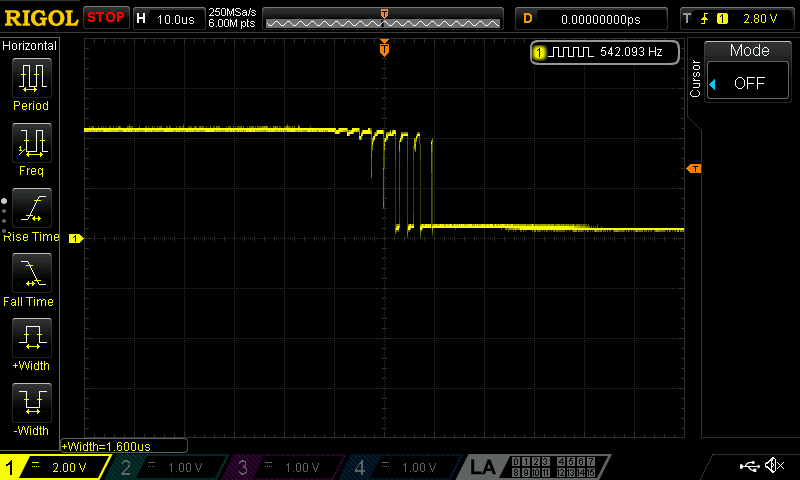Toggle the speaker sound icon
This screenshot has height=480, width=800.
(773, 466)
